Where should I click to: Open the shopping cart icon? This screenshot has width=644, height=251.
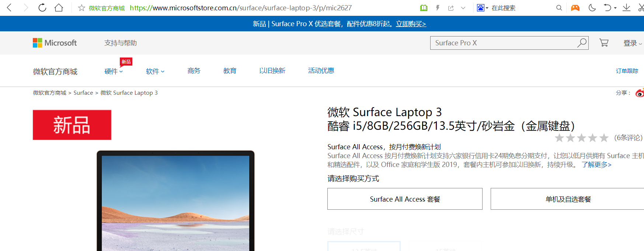click(x=604, y=43)
